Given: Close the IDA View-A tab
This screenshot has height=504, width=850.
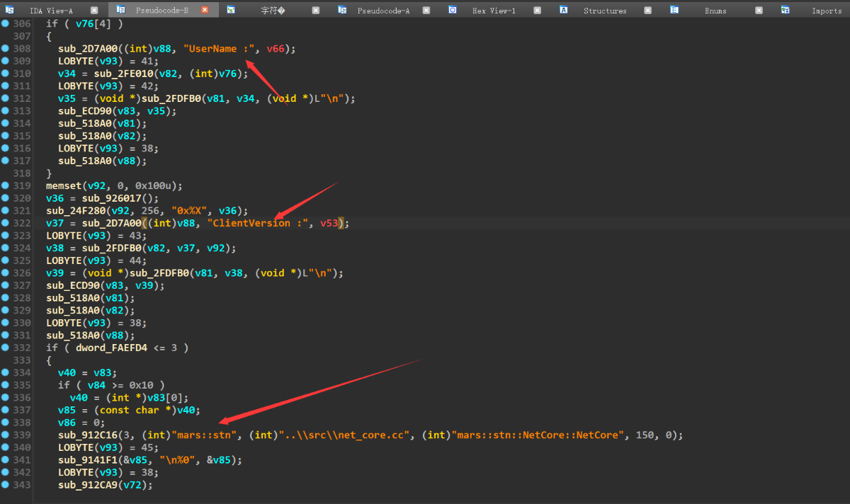Looking at the screenshot, I should pyautogui.click(x=94, y=10).
